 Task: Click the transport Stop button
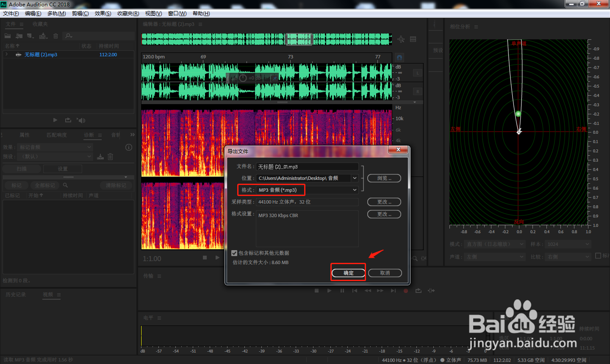(316, 291)
